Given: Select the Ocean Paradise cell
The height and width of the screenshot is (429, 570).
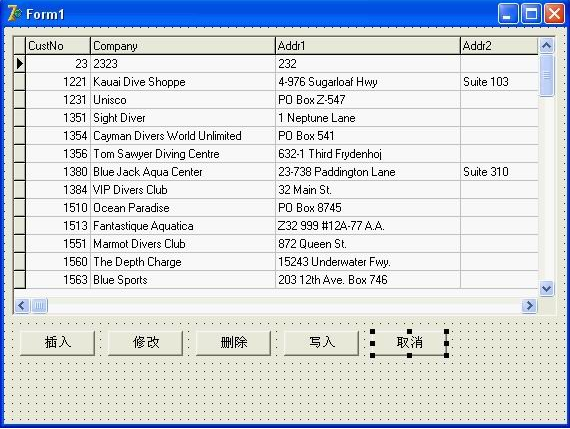Looking at the screenshot, I should 183,208.
